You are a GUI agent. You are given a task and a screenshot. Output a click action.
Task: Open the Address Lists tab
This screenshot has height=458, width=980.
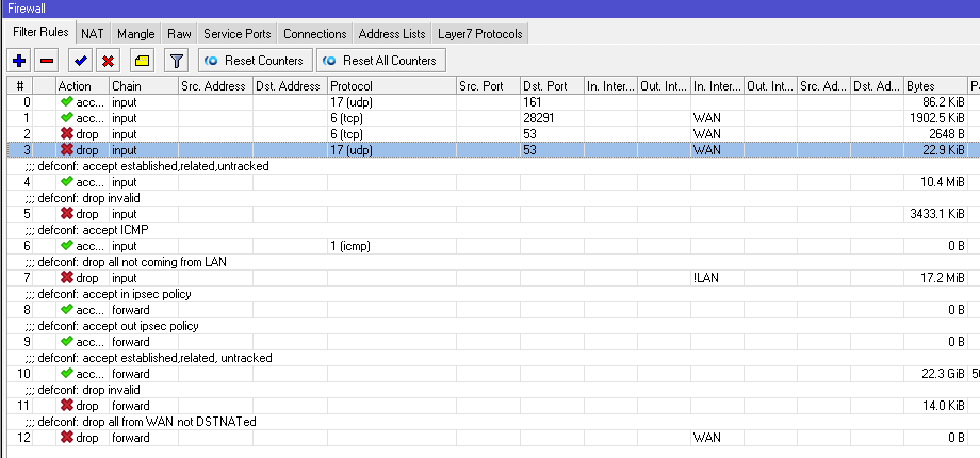(392, 34)
